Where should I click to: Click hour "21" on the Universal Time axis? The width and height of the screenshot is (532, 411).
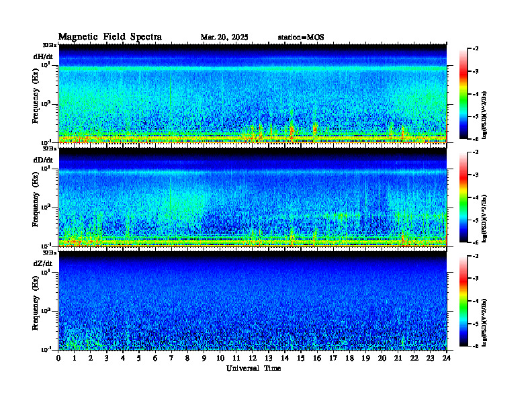398,359
